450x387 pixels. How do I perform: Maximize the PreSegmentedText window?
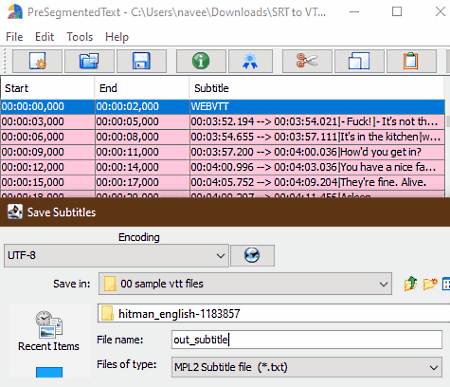[397, 12]
